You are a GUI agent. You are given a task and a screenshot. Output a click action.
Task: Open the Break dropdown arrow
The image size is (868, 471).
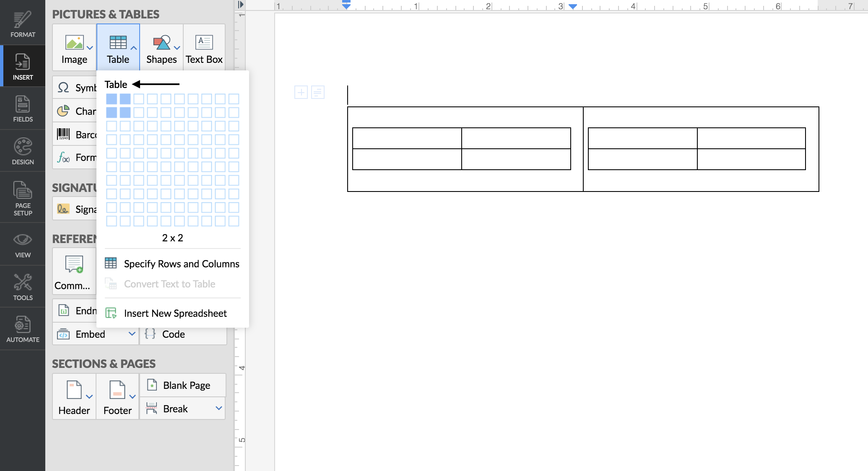218,408
